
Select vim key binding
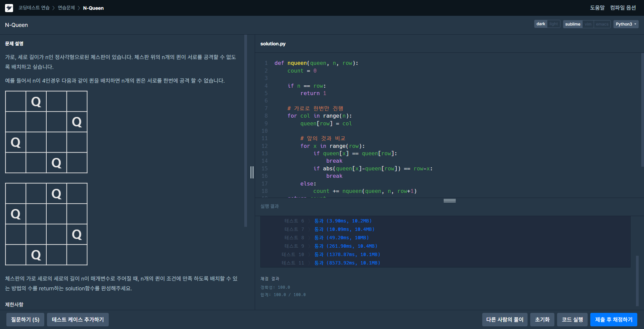pos(588,24)
